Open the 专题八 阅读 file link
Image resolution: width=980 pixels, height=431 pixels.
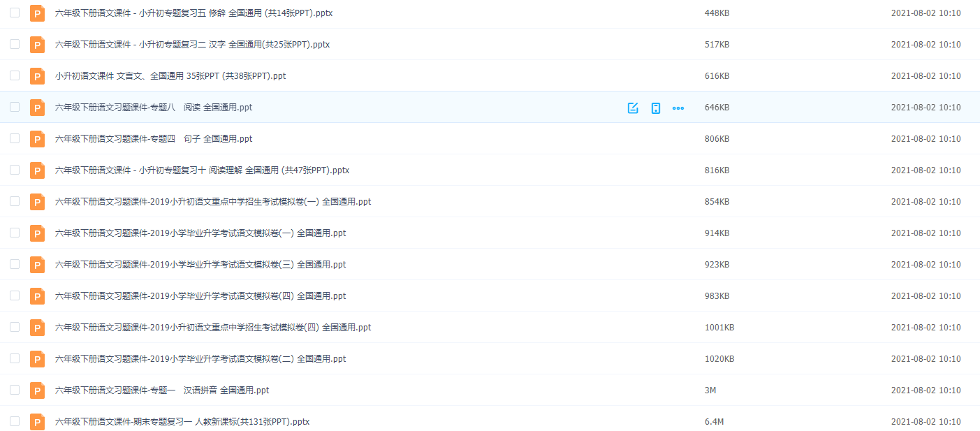(x=152, y=107)
